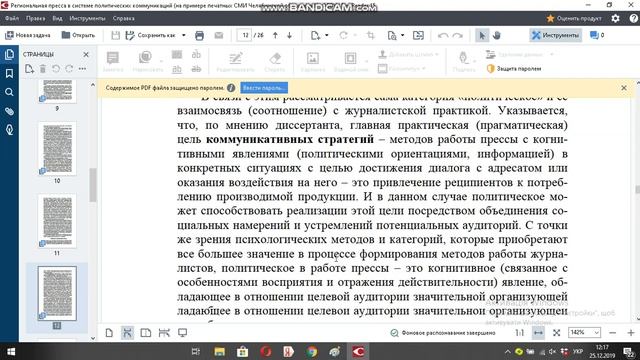Zoom out with the minus button
The width and height of the screenshot is (640, 360).
612,333
